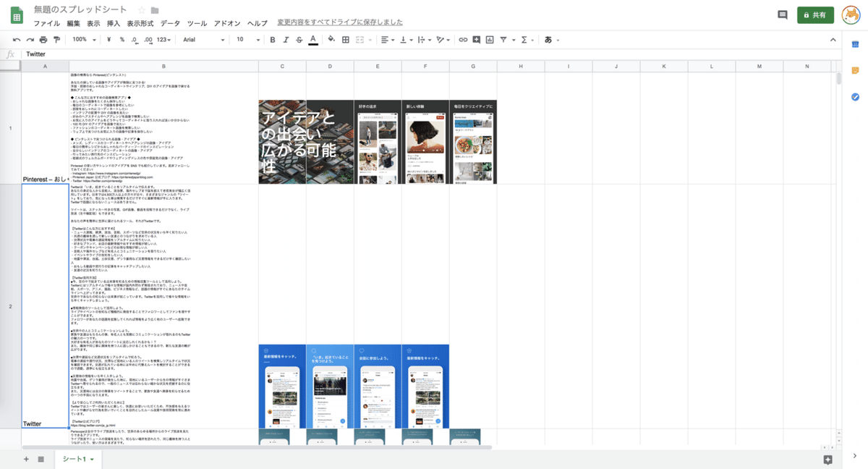Add a new sheet with plus
The height and width of the screenshot is (469, 868).
coord(26,459)
